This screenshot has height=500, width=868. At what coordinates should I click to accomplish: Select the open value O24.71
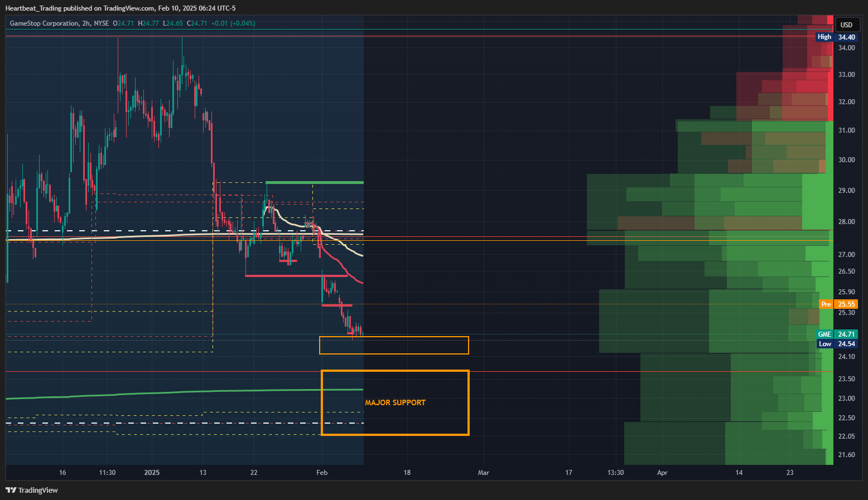[123, 23]
